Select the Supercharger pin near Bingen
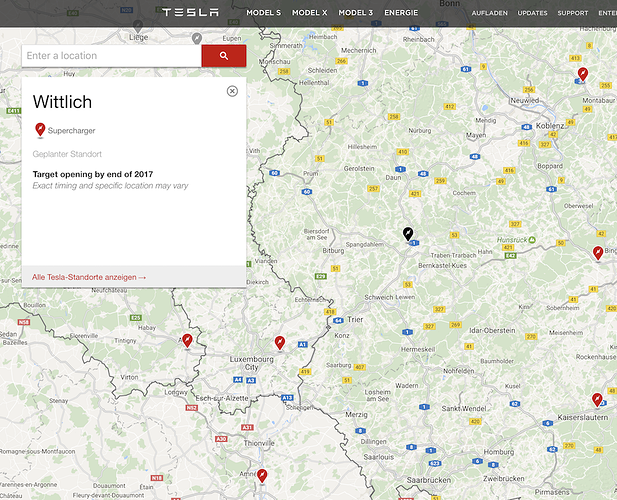This screenshot has height=500, width=617. [x=598, y=253]
